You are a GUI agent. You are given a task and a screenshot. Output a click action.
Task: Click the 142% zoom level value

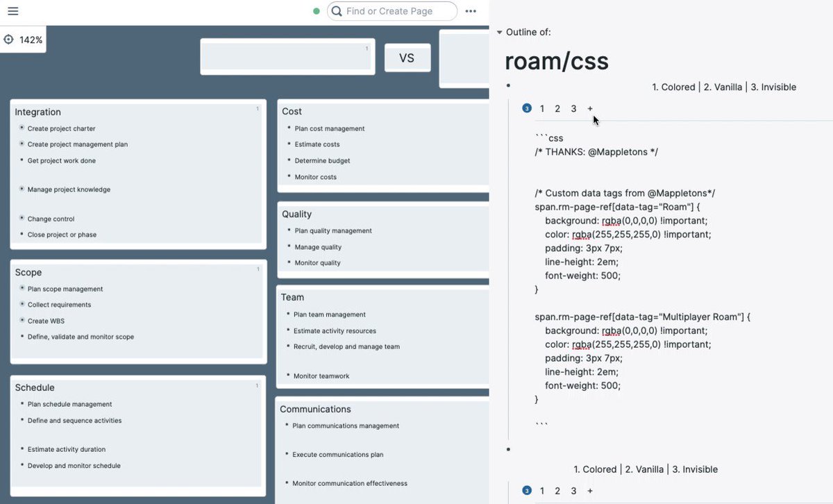31,40
